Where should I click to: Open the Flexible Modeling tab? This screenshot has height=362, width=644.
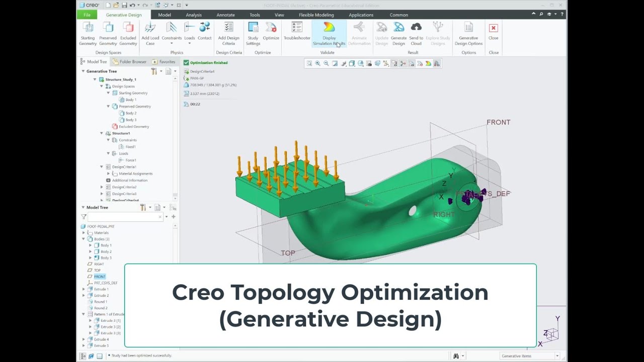tap(316, 15)
